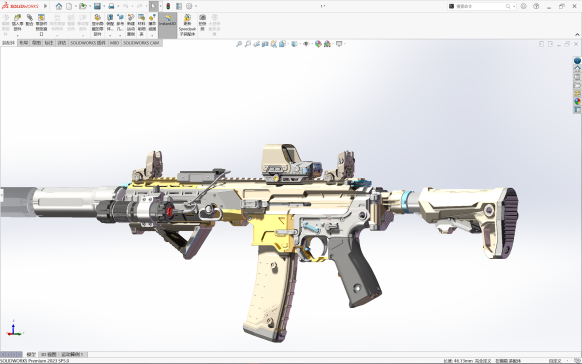Click the Edit Appearance color ball icon

(x=318, y=44)
